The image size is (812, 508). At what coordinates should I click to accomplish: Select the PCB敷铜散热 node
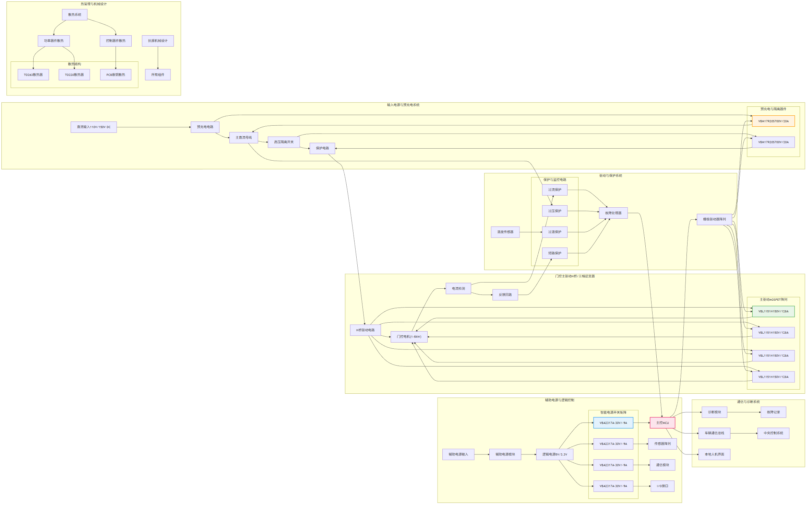coord(116,75)
